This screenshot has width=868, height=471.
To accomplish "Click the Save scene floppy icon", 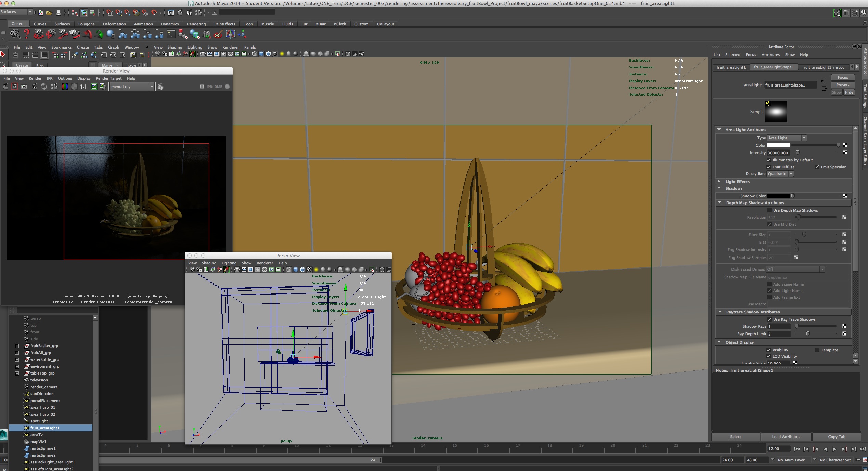I will [x=59, y=13].
